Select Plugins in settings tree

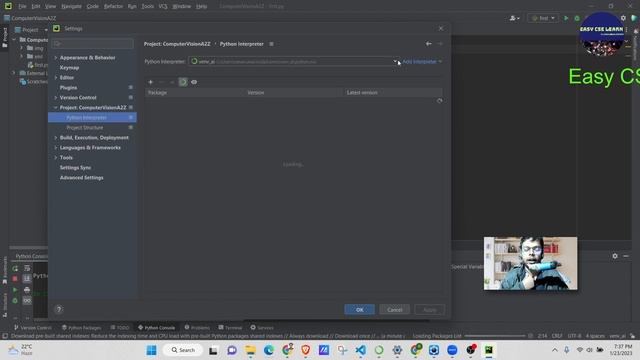[x=68, y=88]
